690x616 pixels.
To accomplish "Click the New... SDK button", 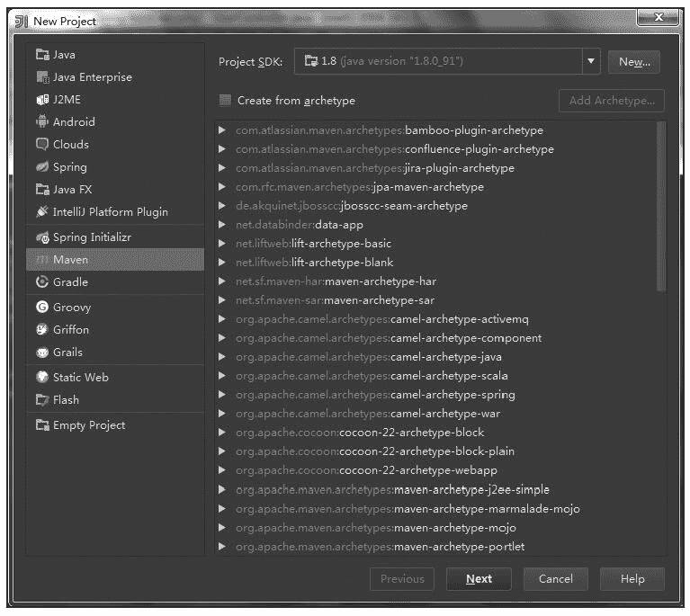I will pyautogui.click(x=634, y=61).
